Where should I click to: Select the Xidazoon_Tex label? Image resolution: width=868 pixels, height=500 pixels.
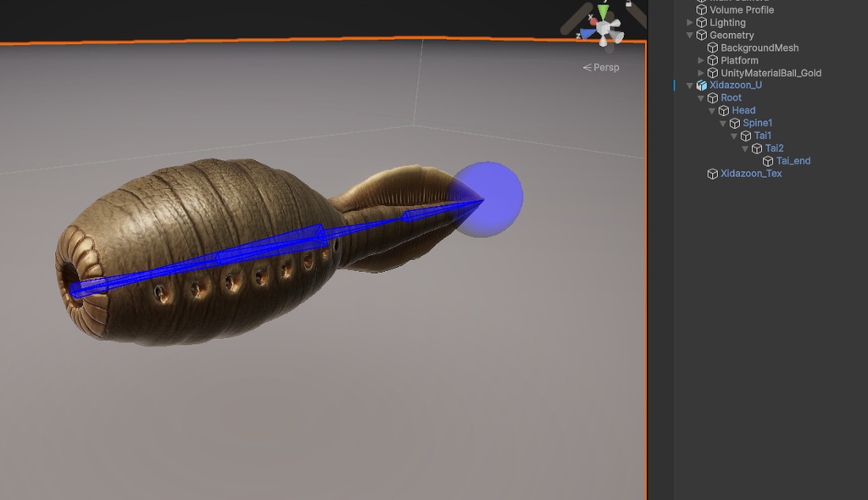tap(751, 174)
